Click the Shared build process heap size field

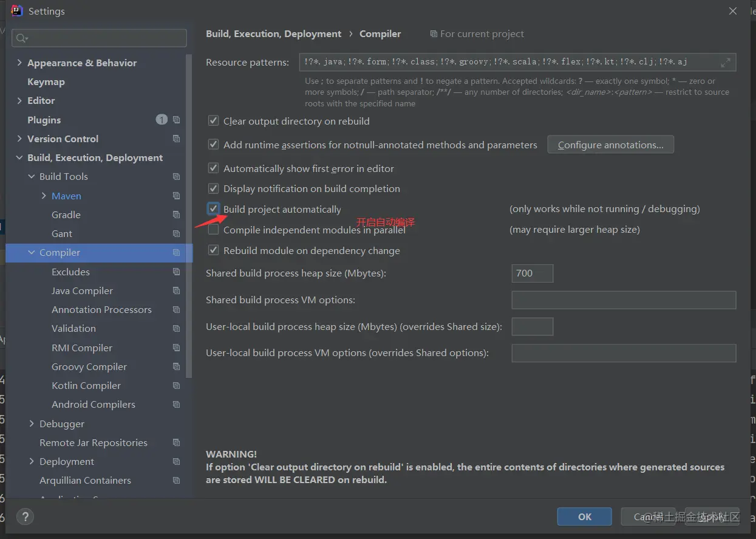click(x=533, y=273)
